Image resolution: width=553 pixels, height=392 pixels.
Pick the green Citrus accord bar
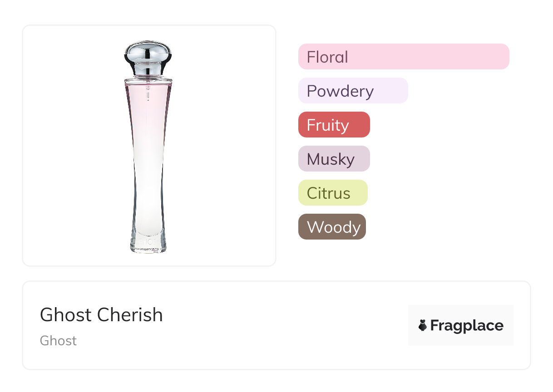point(332,193)
